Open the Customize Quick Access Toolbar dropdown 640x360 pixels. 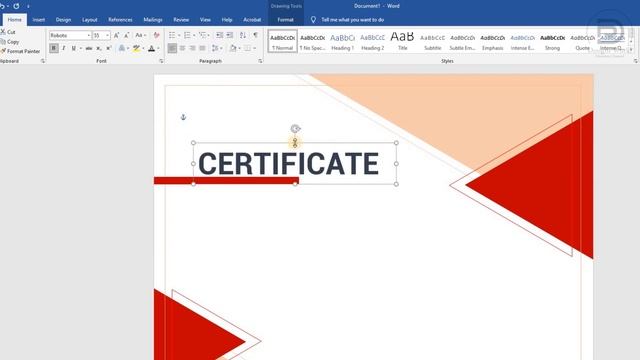pyautogui.click(x=28, y=6)
